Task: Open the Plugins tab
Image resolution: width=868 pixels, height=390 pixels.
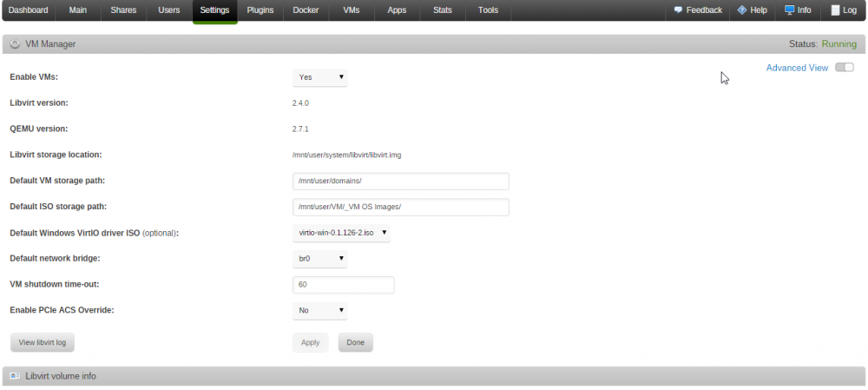Action: coord(260,10)
